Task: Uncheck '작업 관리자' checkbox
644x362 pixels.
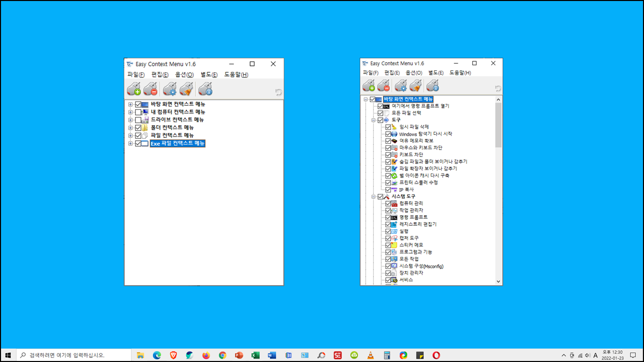Action: [x=388, y=210]
